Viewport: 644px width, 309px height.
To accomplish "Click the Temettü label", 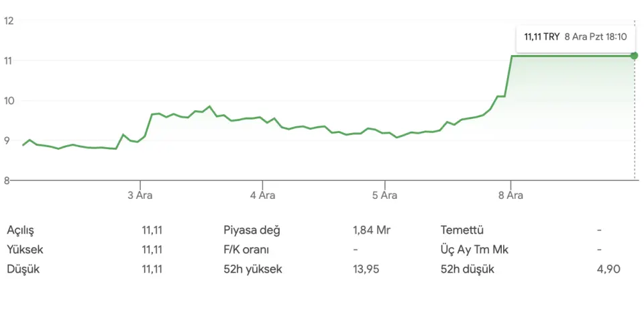I will click(462, 230).
